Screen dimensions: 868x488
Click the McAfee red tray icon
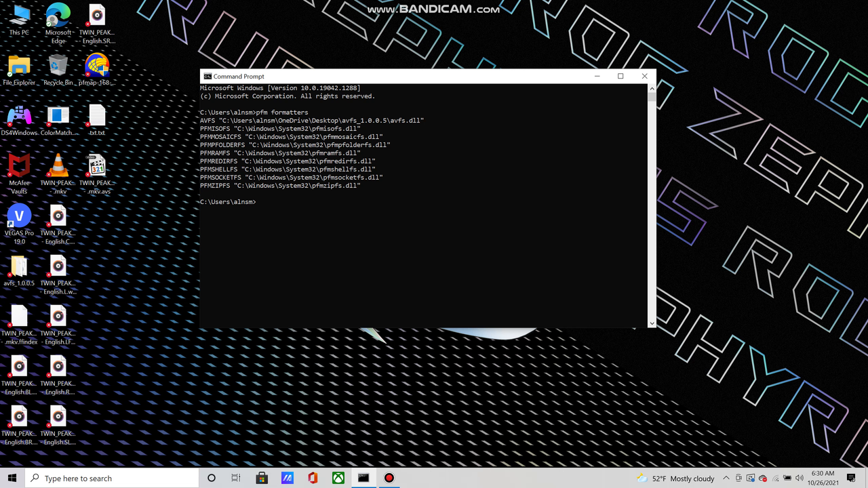click(763, 479)
